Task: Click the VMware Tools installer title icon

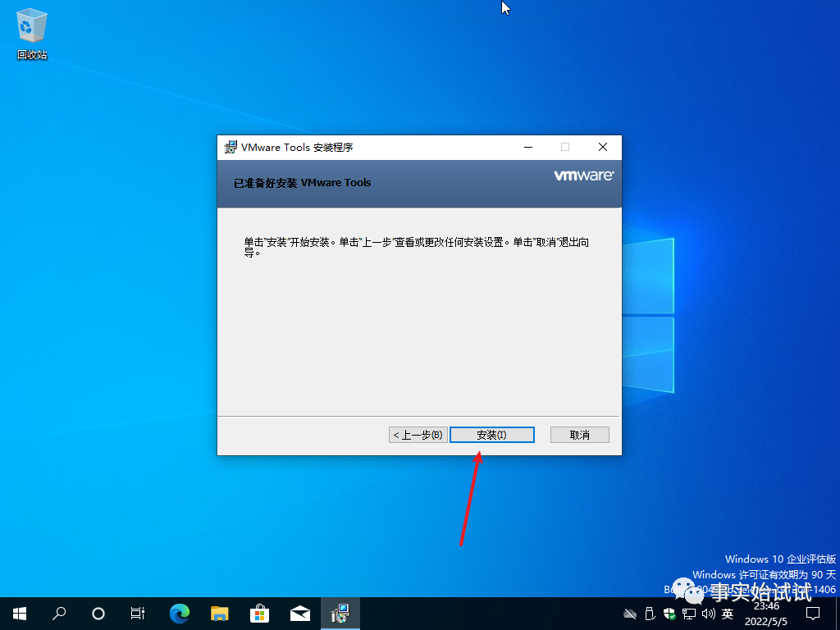Action: coord(231,147)
